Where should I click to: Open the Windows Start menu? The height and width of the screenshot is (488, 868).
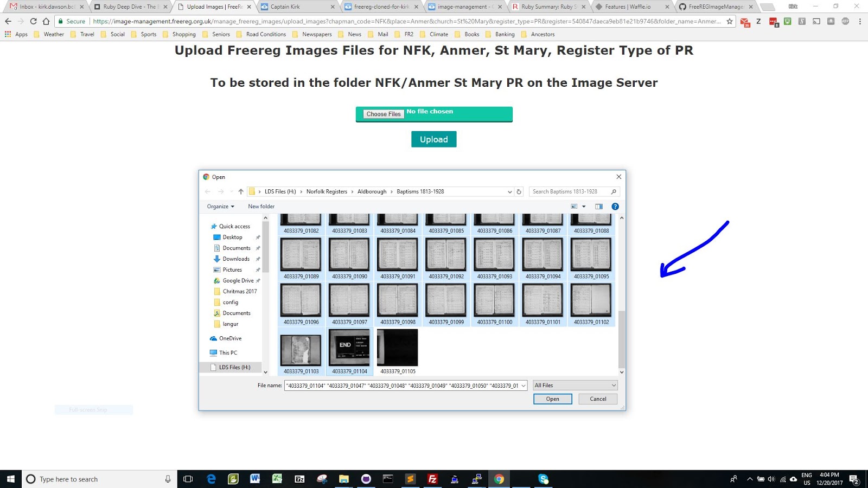pyautogui.click(x=10, y=479)
